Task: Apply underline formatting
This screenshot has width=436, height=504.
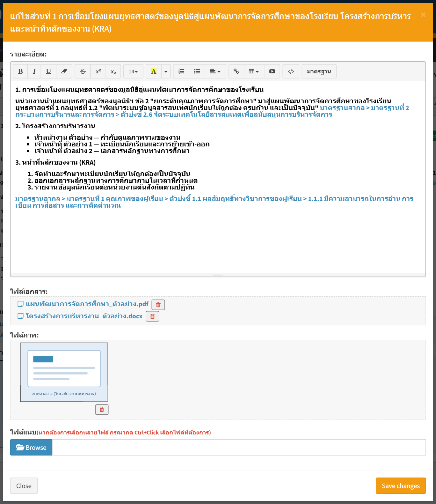Action: [x=48, y=71]
